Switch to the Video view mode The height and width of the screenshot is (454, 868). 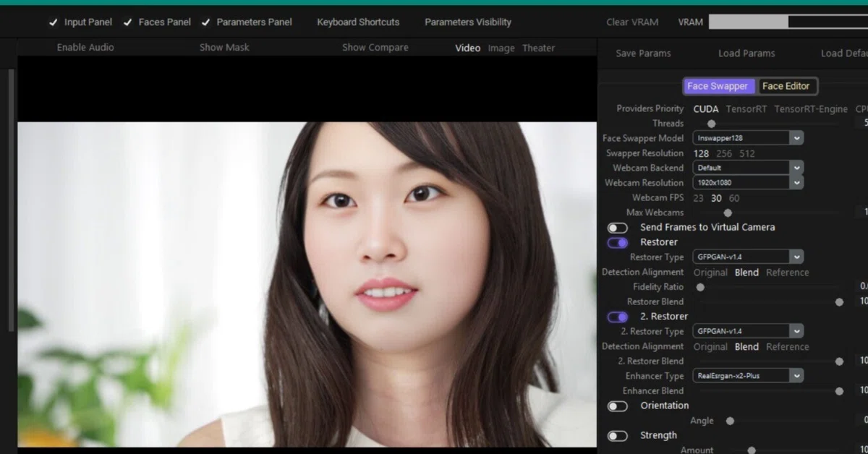[468, 48]
